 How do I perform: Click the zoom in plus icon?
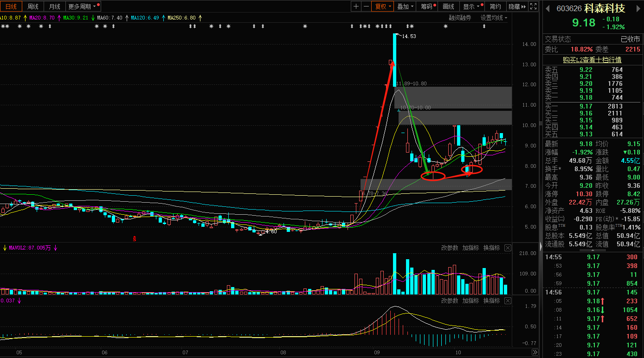[x=356, y=6]
